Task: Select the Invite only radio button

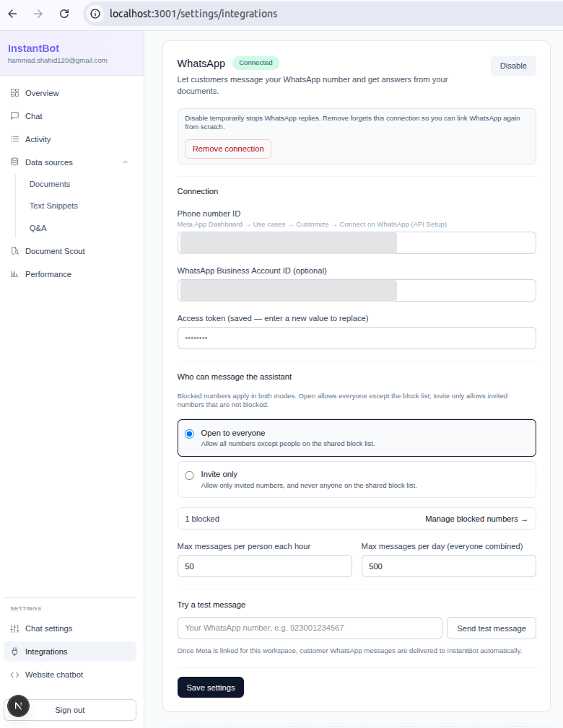Action: point(189,475)
